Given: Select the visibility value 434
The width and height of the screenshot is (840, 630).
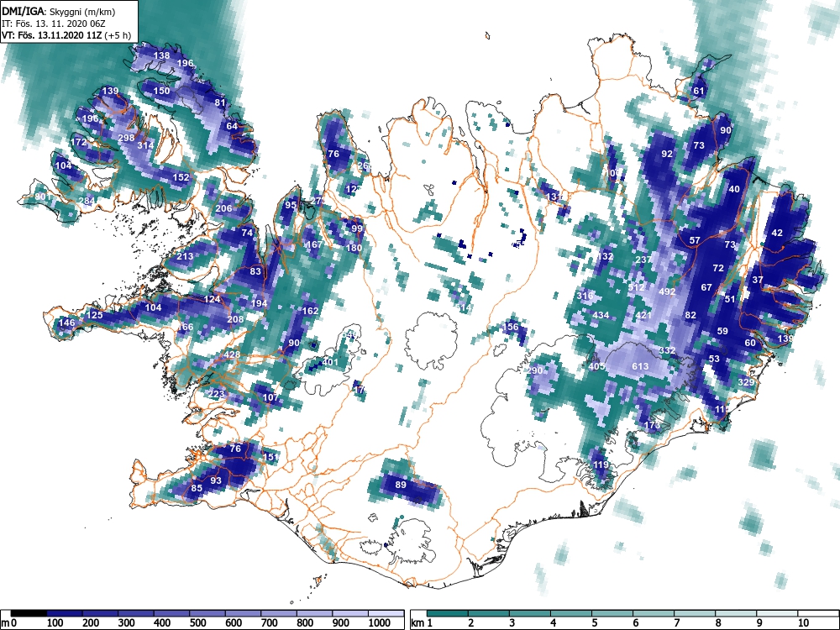Looking at the screenshot, I should (601, 315).
